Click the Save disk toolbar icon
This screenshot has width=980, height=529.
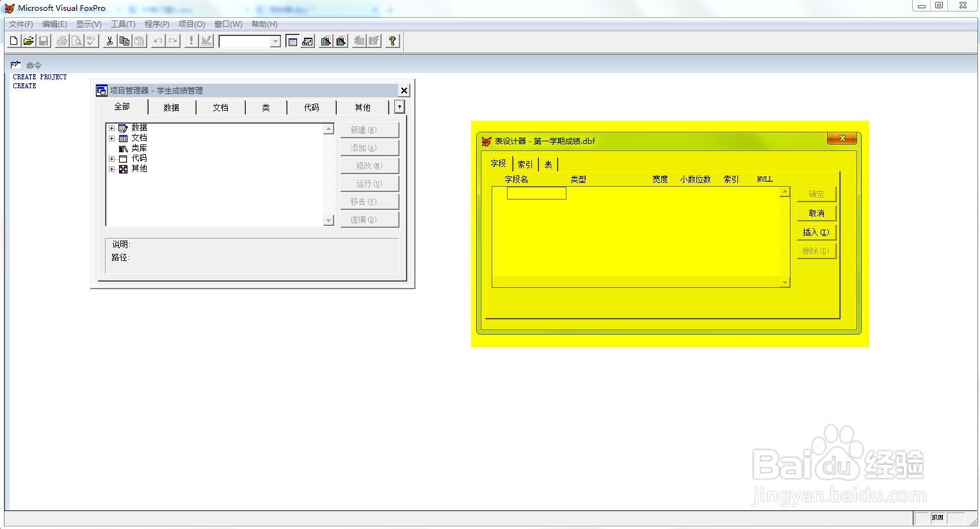tap(44, 41)
